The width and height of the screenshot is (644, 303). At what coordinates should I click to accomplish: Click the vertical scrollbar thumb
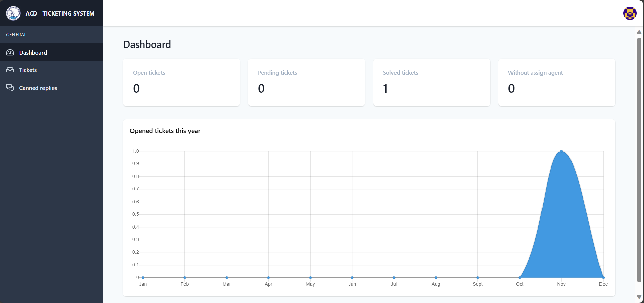click(x=639, y=160)
